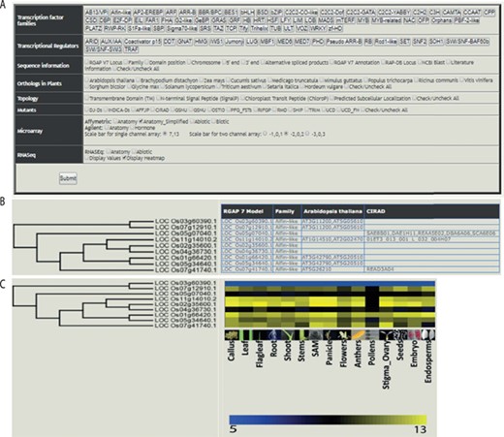Choose the -3,0,3 two channel scale radio
Screen dimensions: 504x437
point(307,134)
